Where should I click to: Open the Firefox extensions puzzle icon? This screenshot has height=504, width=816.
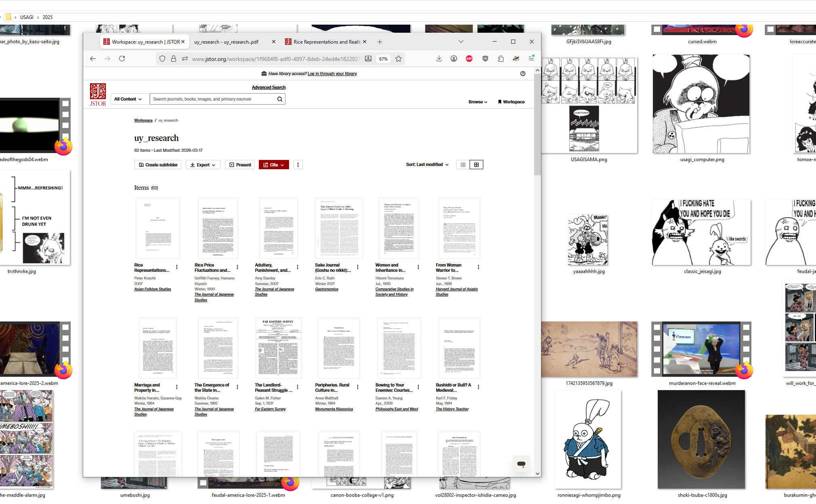coord(501,59)
